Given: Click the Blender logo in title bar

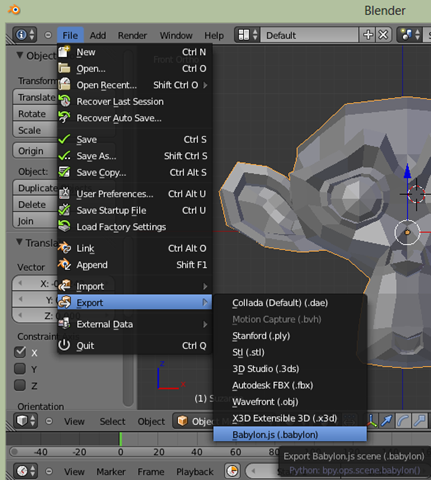Looking at the screenshot, I should (14, 10).
